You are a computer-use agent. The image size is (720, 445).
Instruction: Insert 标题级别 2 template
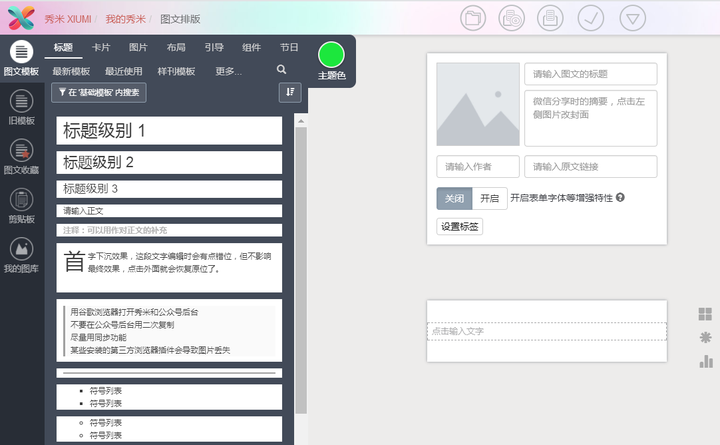(x=169, y=162)
